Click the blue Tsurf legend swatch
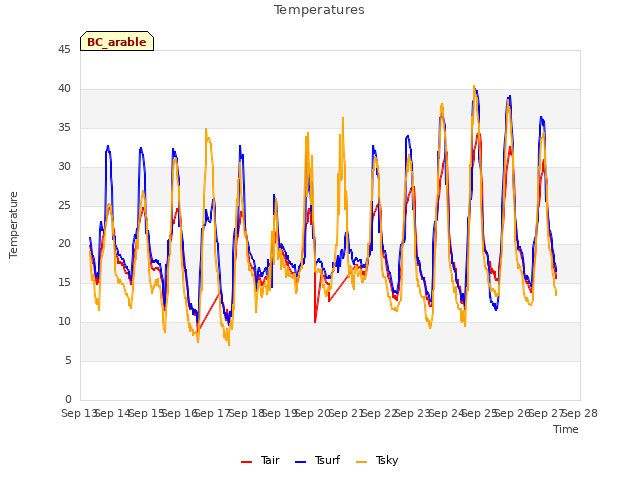Screen dimensions: 640x480 pyautogui.click(x=300, y=462)
